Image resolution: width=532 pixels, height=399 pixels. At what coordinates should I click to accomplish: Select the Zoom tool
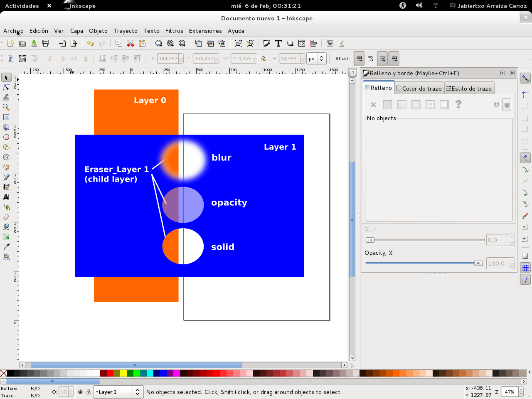pos(5,106)
